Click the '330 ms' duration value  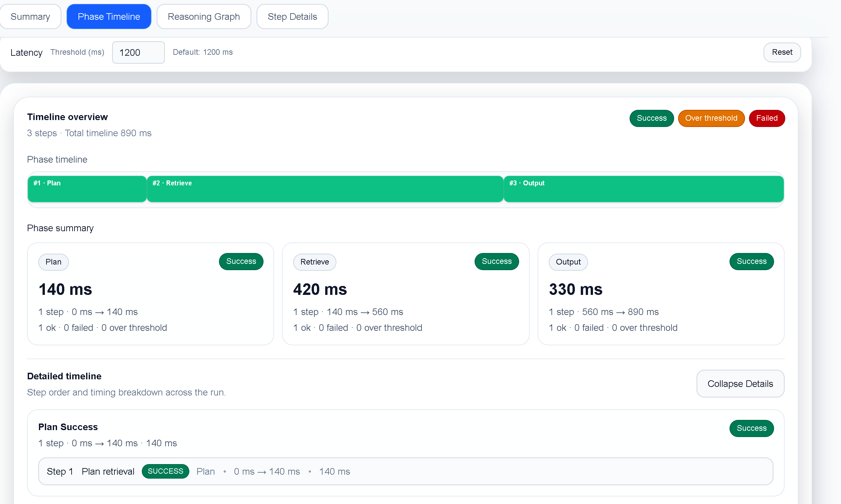click(576, 289)
